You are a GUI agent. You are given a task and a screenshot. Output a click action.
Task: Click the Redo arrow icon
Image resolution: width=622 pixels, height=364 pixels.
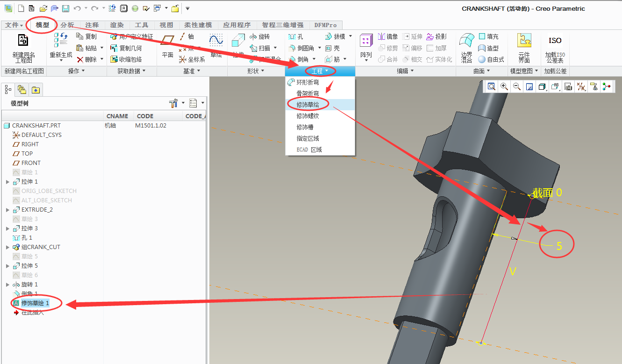(95, 8)
